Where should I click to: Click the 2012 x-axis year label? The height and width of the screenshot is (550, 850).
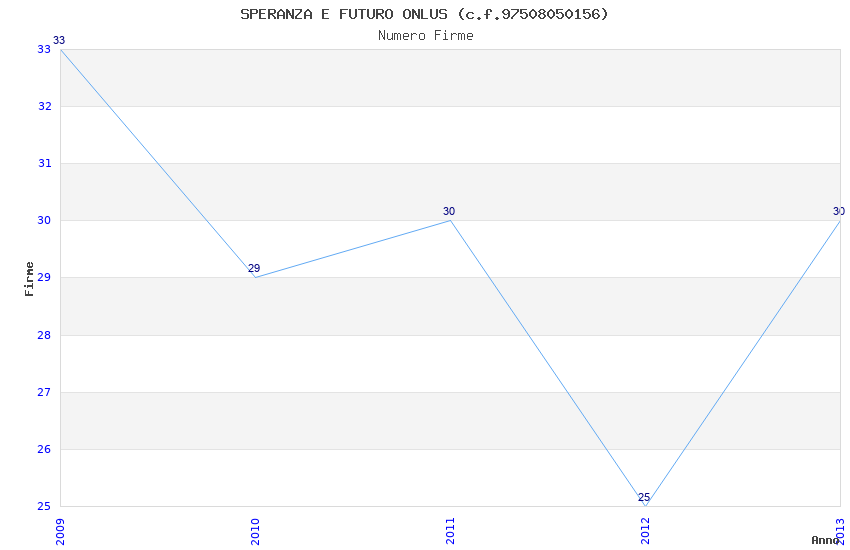coord(645,531)
